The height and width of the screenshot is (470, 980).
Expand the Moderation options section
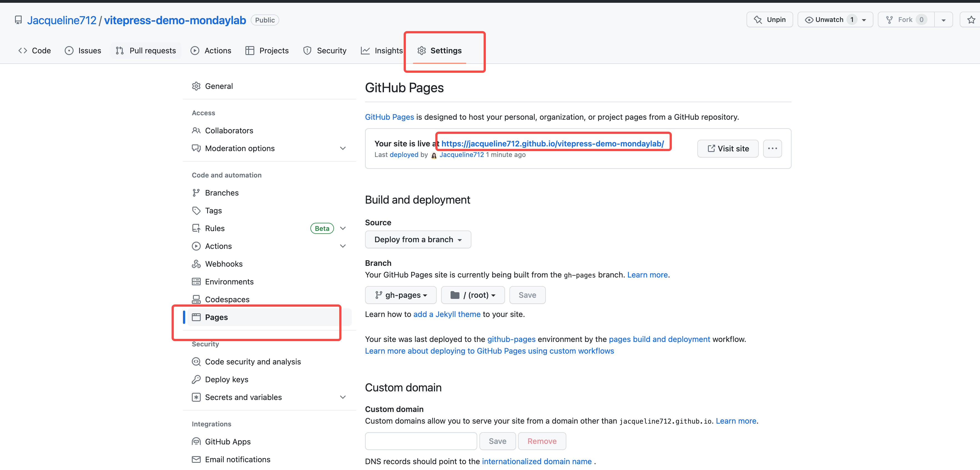coord(342,148)
